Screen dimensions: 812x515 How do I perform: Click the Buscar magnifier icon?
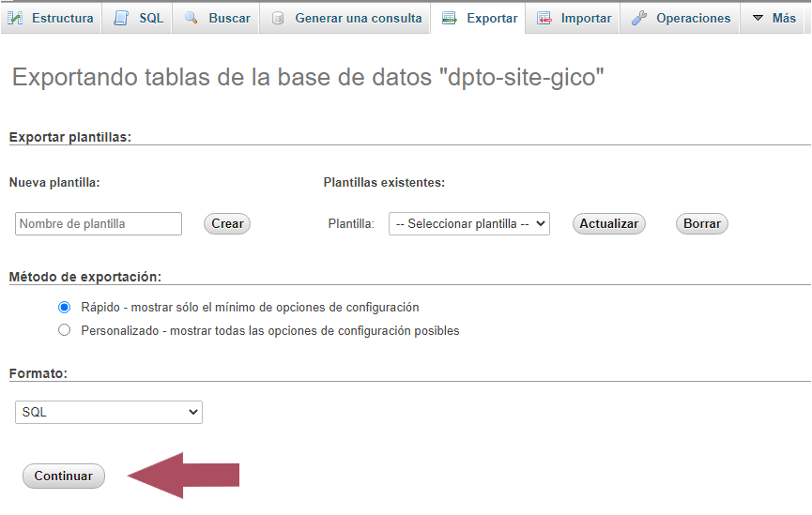coord(192,18)
